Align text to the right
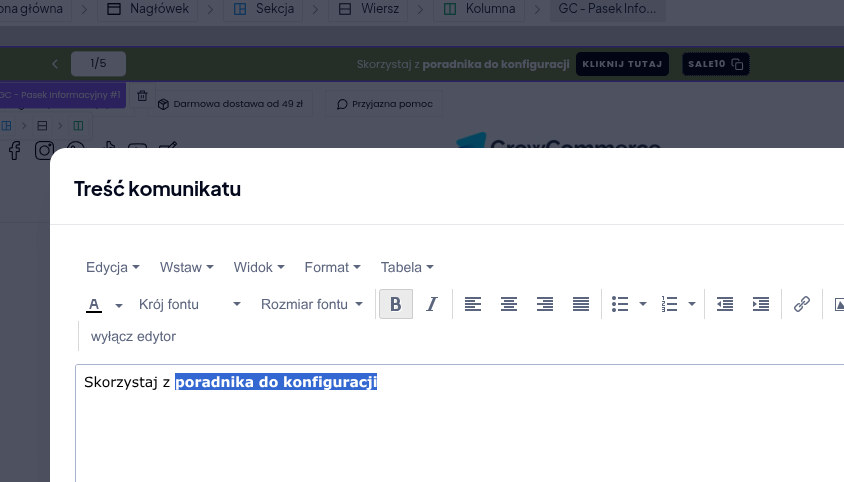Screen dimensions: 844x482 point(545,304)
